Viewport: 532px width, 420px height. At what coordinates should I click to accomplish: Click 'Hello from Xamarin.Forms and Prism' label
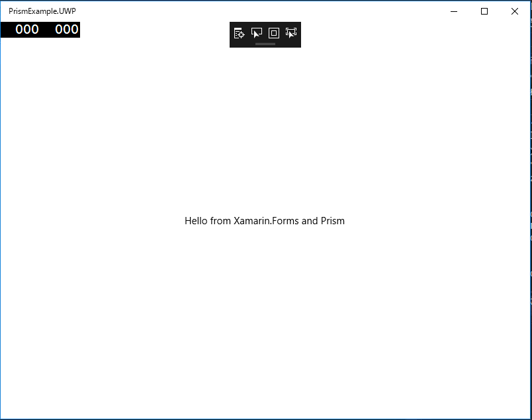[265, 221]
